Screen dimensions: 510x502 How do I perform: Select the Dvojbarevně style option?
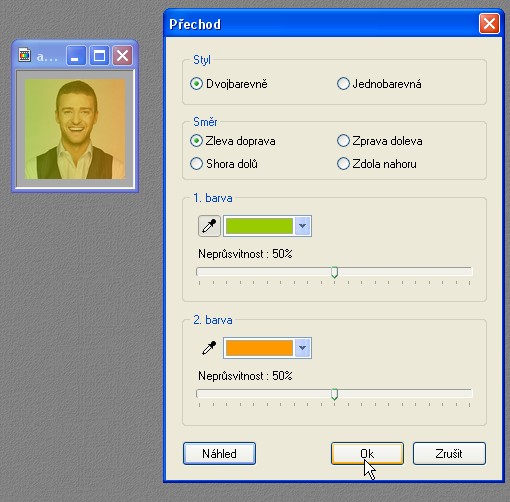coord(229,84)
